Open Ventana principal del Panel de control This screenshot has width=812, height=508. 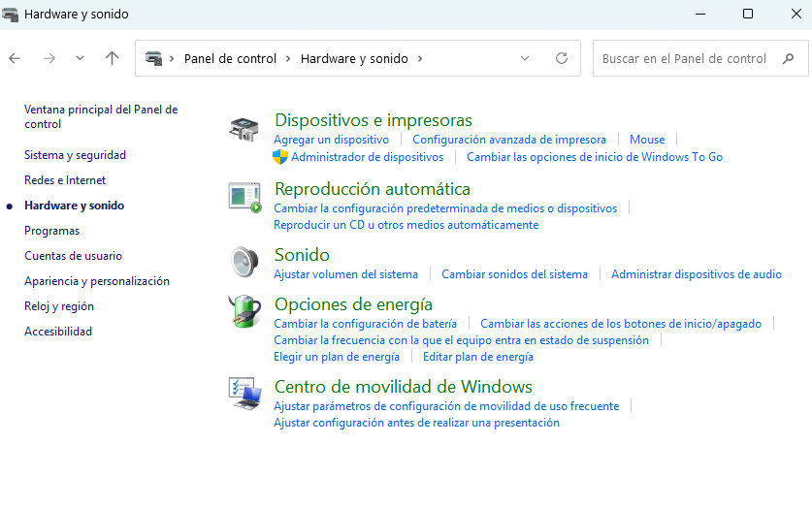(x=101, y=116)
